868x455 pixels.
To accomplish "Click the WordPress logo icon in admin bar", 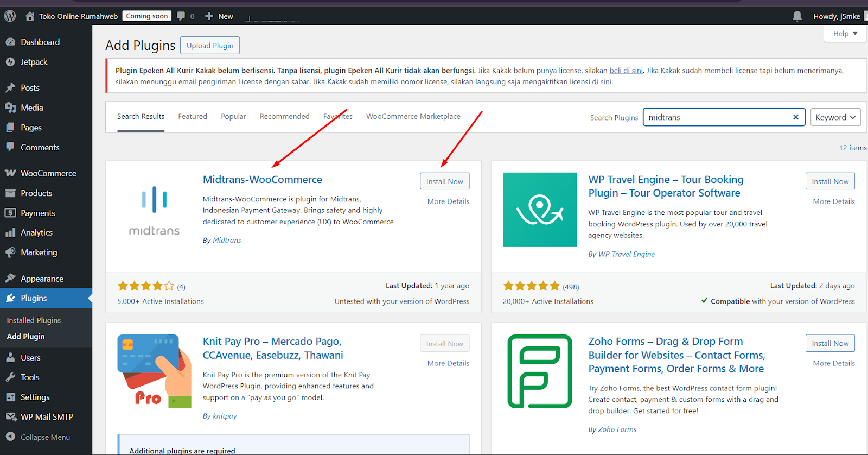I will 10,16.
